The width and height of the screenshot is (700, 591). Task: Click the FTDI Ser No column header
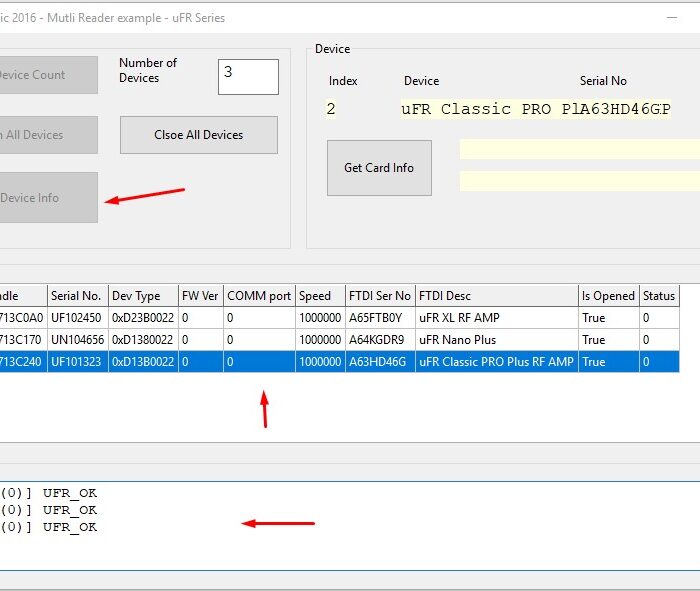pos(380,296)
